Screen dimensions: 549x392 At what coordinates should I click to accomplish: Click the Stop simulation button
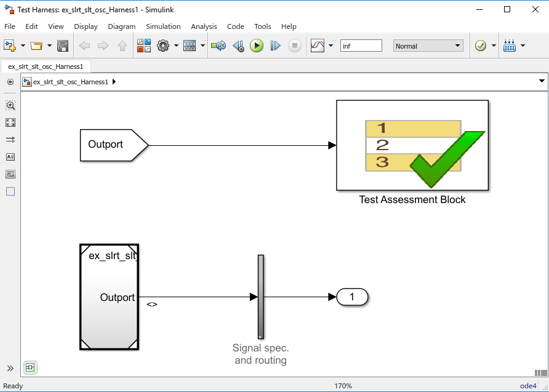pyautogui.click(x=295, y=46)
